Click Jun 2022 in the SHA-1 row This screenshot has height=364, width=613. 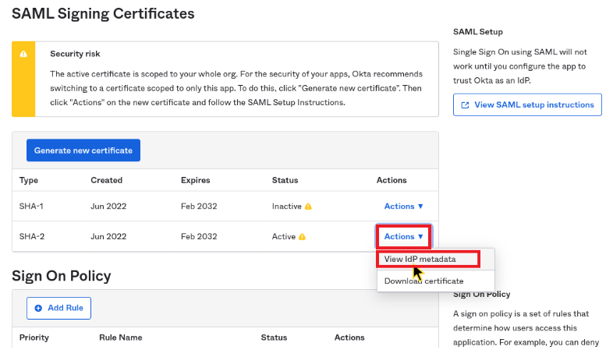[x=108, y=207]
